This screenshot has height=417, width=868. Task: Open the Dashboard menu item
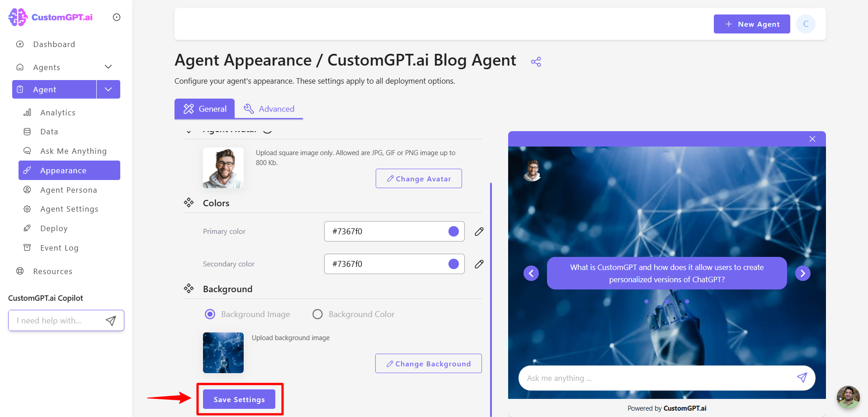point(54,44)
